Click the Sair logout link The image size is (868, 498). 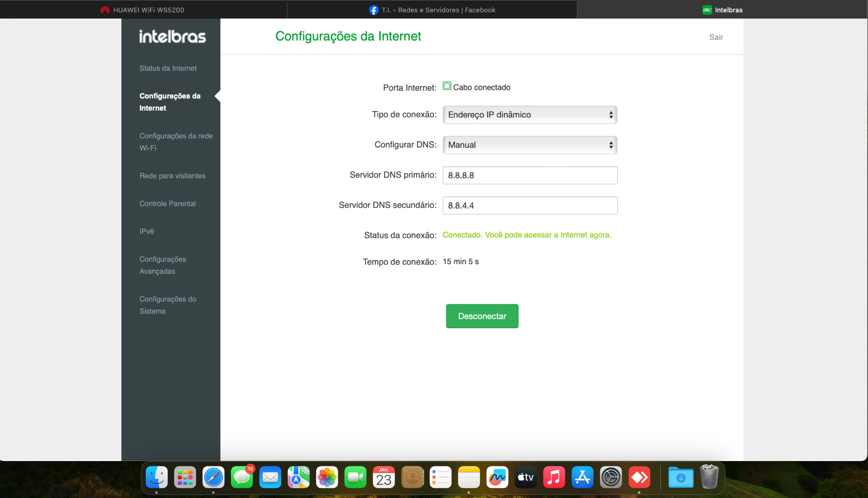click(716, 37)
